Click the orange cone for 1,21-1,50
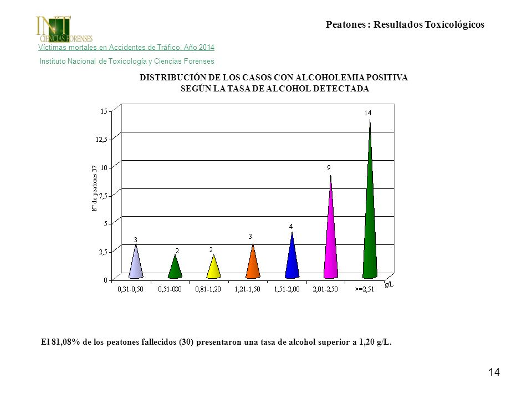Screen dimensions: 532x399 click(253, 261)
